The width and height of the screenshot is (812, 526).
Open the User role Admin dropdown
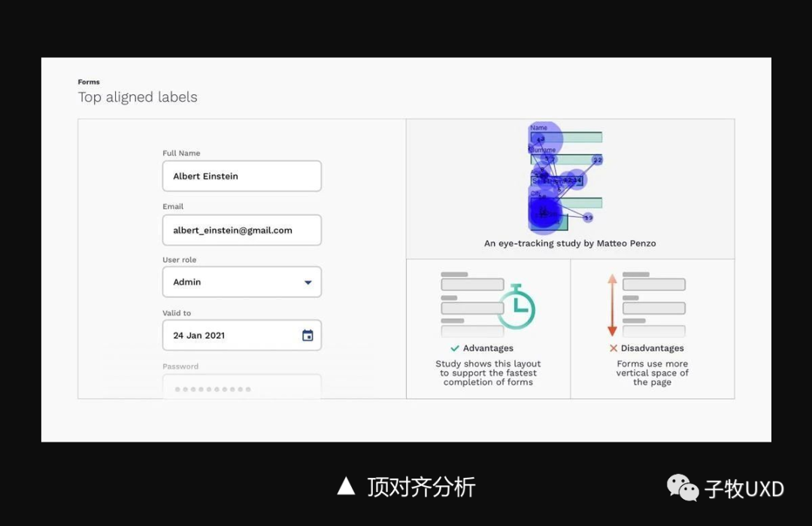tap(242, 282)
